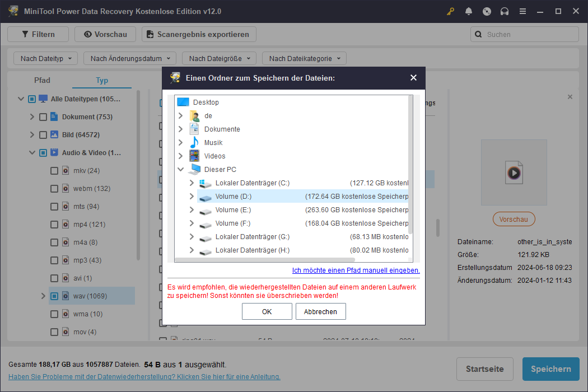Click the mkv file type icon
Screen dimensions: 588x392
[66, 170]
